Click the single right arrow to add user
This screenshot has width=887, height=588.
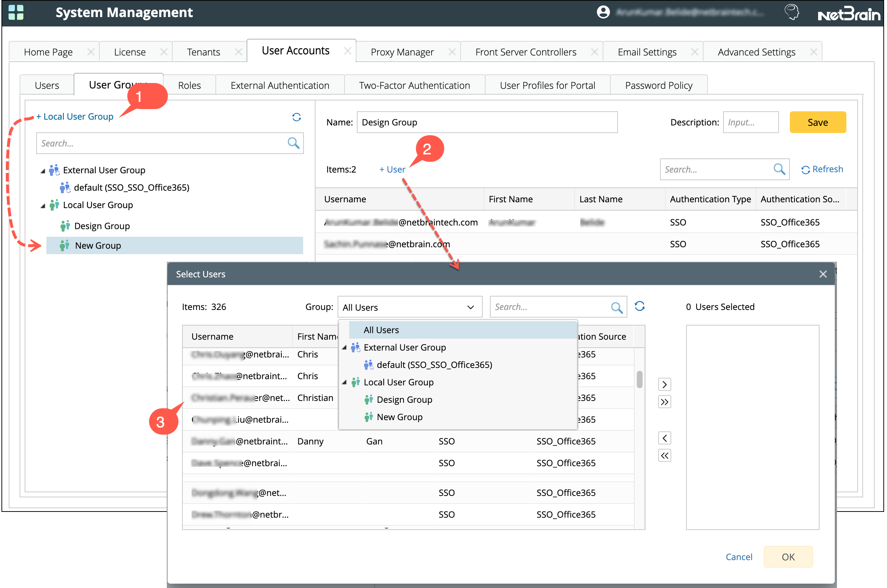pos(664,384)
